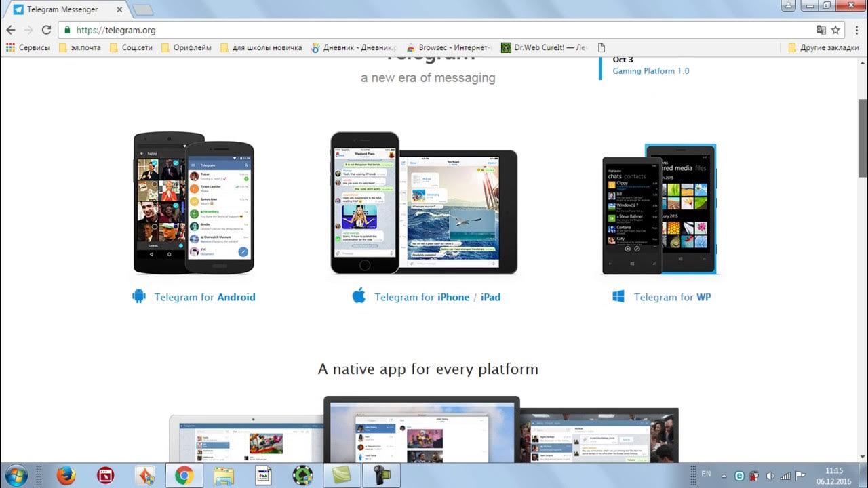Reload the Telegram page
Screen dimensions: 868x488
pos(46,30)
